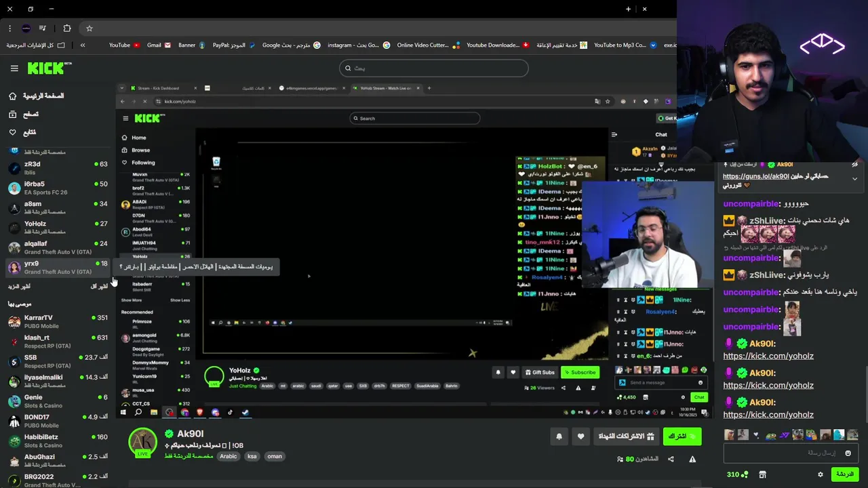868x488 pixels.
Task: Open i6rba5 channel in sidebar
Action: pyautogui.click(x=57, y=188)
